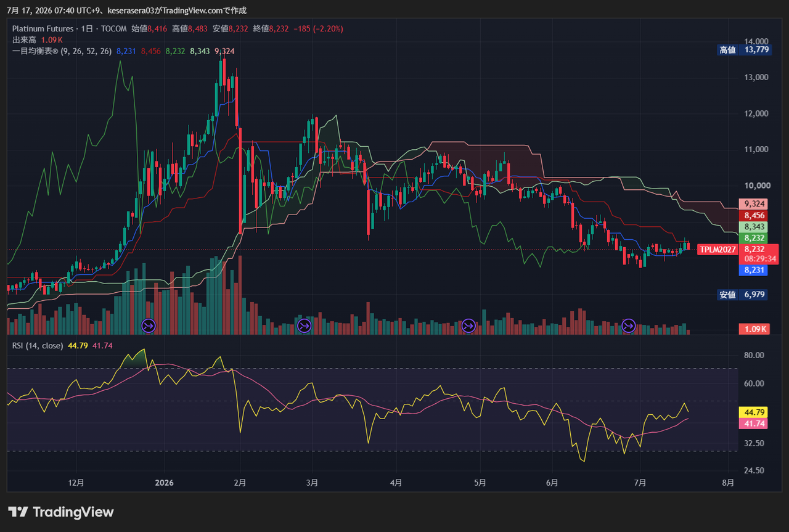Click the pink 41.74 tag on the RSI axis
This screenshot has width=789, height=532.
(x=754, y=424)
